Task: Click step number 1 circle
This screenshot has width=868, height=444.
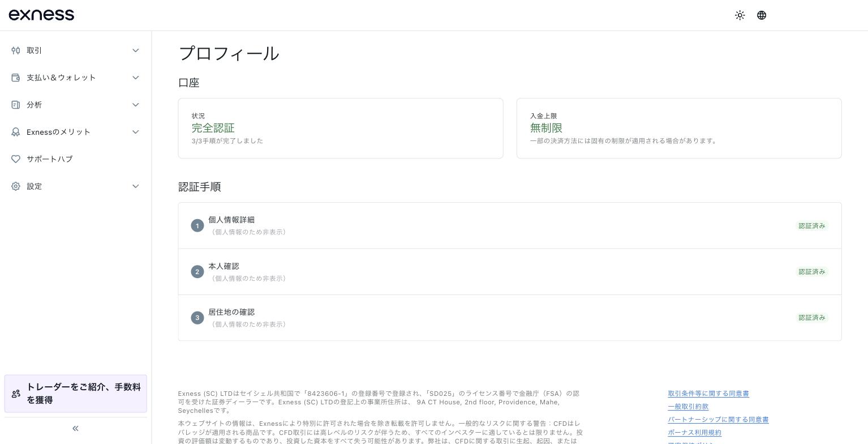Action: point(197,226)
